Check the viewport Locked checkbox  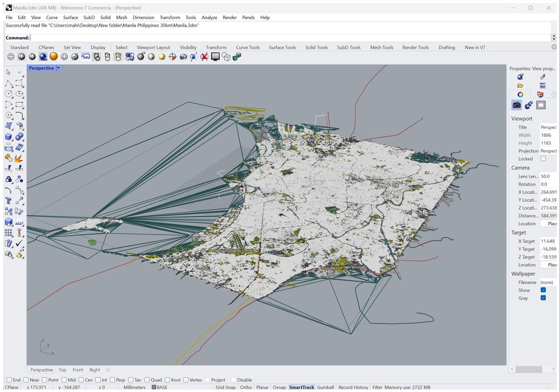[543, 158]
